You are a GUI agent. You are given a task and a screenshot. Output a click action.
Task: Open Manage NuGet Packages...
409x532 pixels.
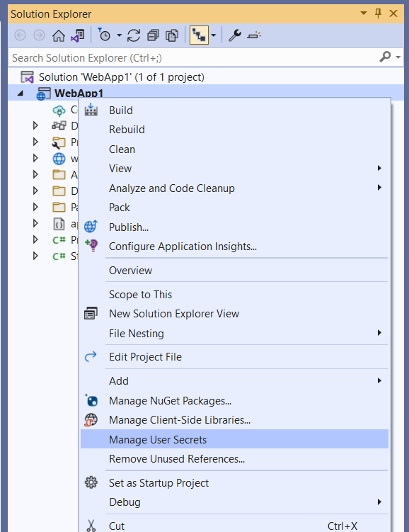pos(234,401)
